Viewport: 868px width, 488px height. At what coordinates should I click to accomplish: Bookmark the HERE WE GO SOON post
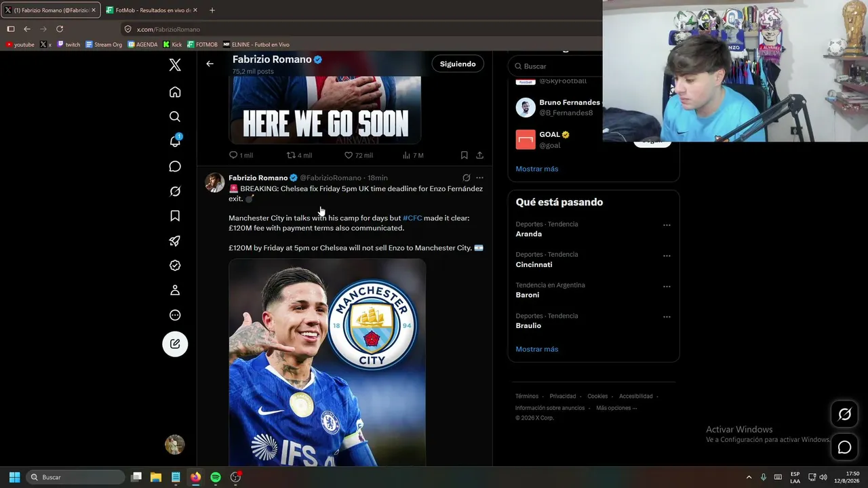[464, 155]
